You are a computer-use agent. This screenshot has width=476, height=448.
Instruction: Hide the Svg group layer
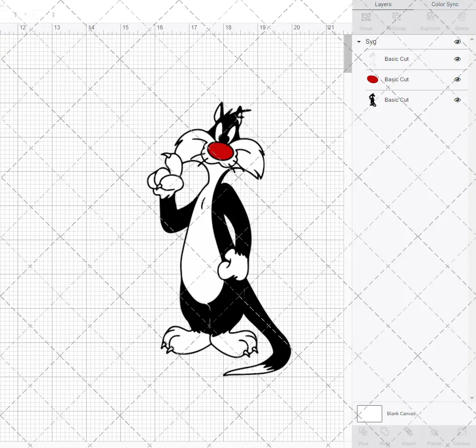point(457,42)
